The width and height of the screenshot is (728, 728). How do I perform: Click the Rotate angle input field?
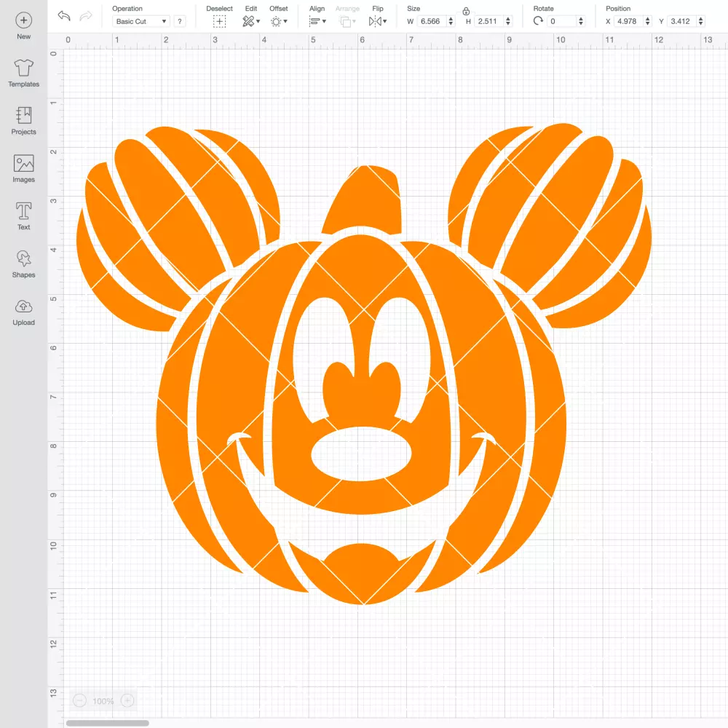click(x=562, y=21)
